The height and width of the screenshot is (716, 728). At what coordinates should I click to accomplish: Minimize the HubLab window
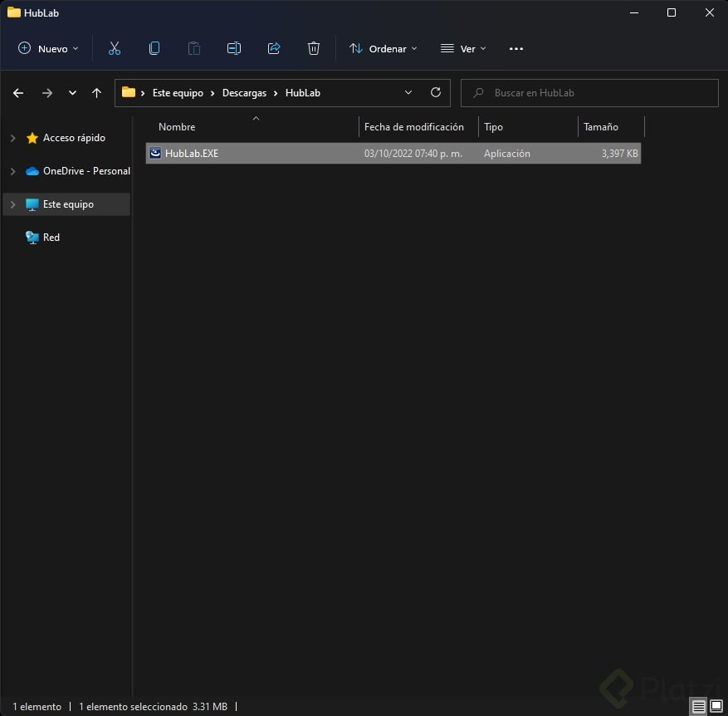pyautogui.click(x=633, y=12)
